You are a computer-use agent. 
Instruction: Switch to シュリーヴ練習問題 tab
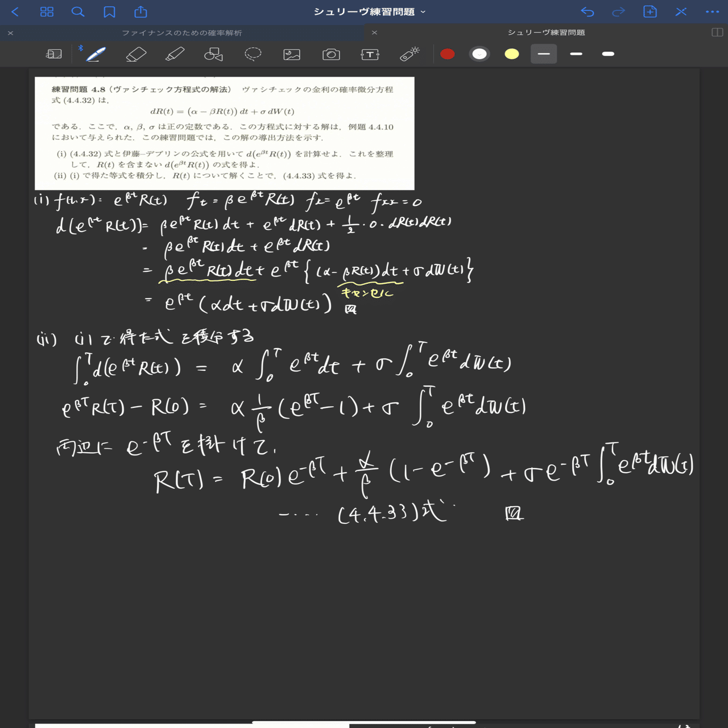coord(546,33)
